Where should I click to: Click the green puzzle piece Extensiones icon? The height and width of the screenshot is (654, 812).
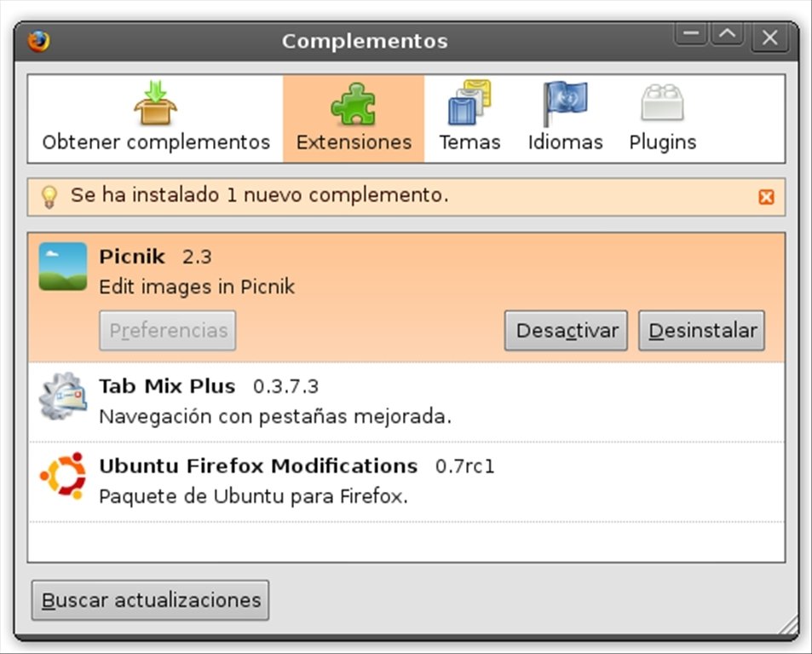tap(354, 104)
